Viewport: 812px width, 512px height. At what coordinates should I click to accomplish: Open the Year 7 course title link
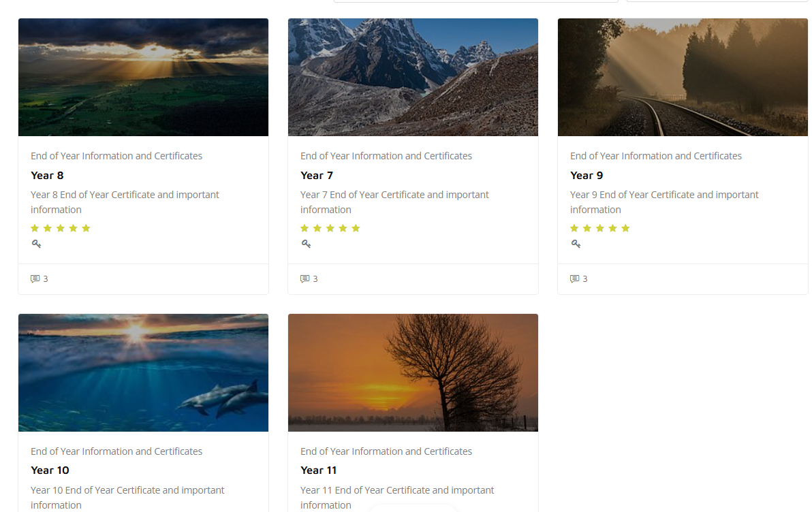tap(317, 175)
